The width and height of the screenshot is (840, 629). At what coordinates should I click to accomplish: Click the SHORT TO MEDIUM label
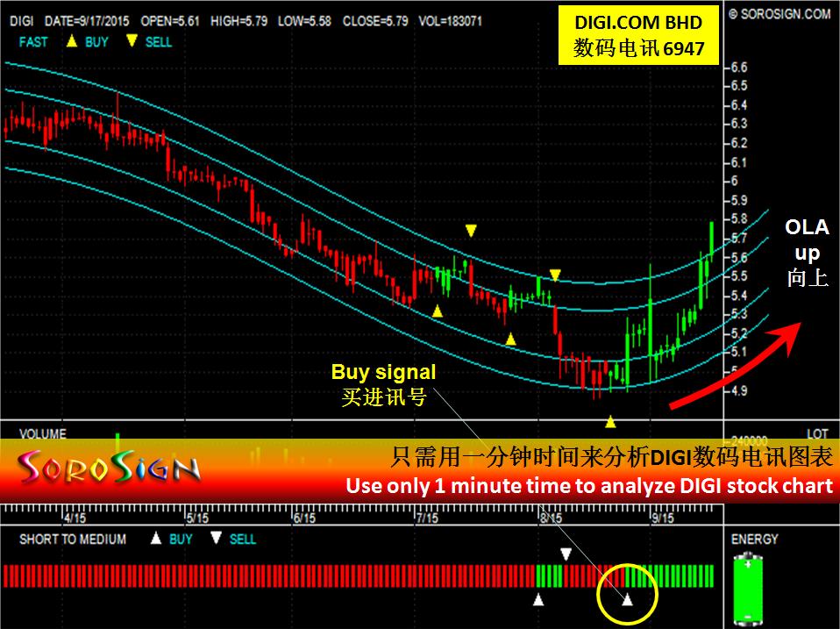pyautogui.click(x=73, y=539)
